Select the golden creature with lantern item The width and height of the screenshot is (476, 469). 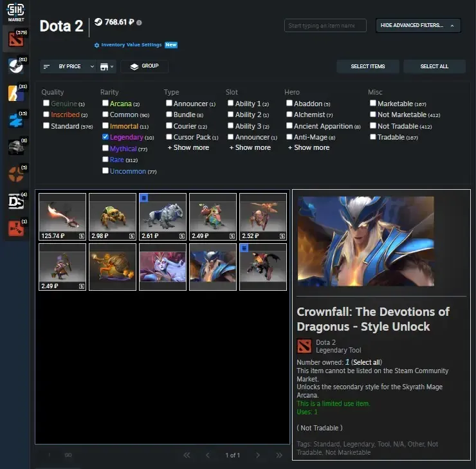tap(113, 267)
